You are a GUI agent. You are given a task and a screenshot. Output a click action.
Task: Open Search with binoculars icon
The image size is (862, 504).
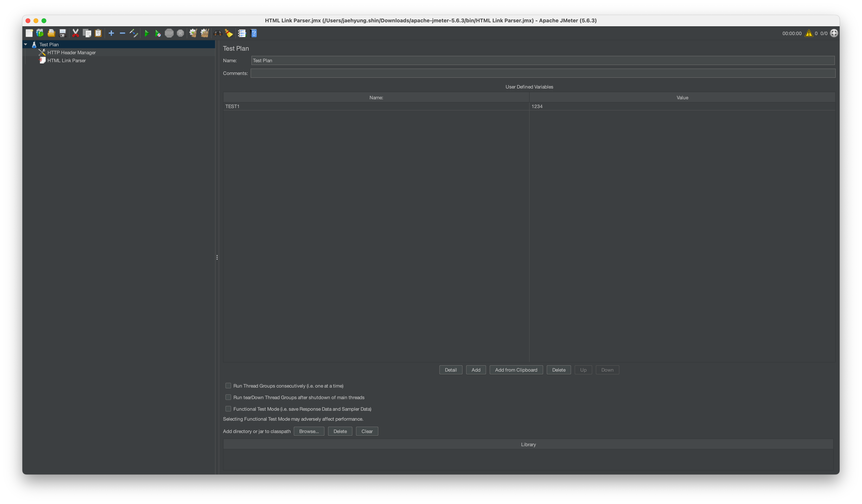pos(217,33)
